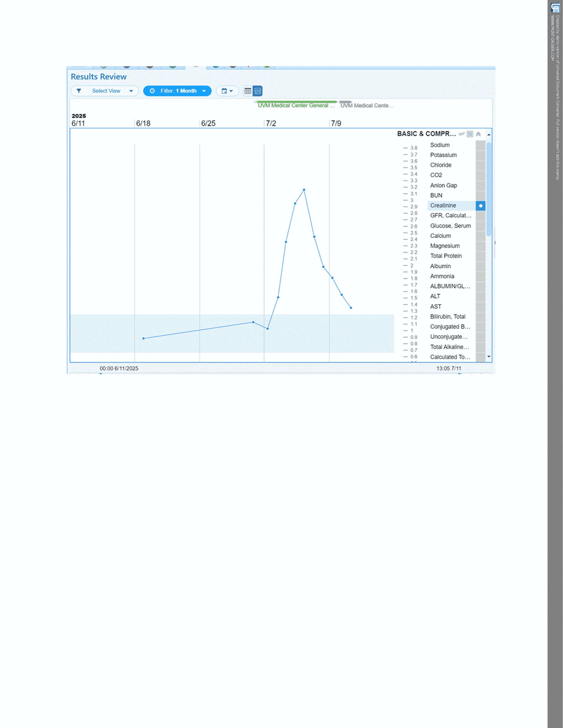Screen dimensions: 563x728
Task: Toggle CO2 graph selection box
Action: click(480, 175)
